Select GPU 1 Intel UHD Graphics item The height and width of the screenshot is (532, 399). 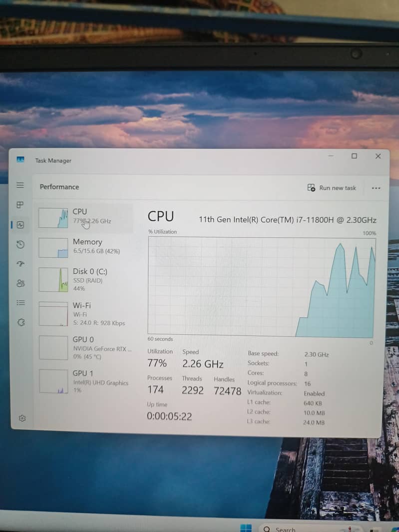pos(85,381)
